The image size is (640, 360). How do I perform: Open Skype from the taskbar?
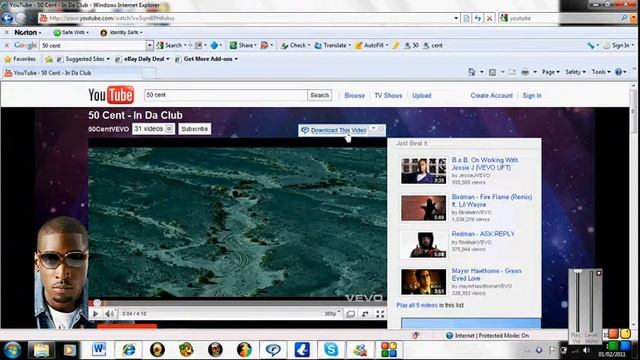point(331,350)
